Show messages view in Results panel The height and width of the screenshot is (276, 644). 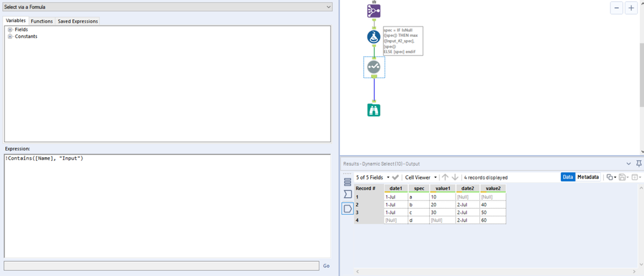(x=347, y=182)
